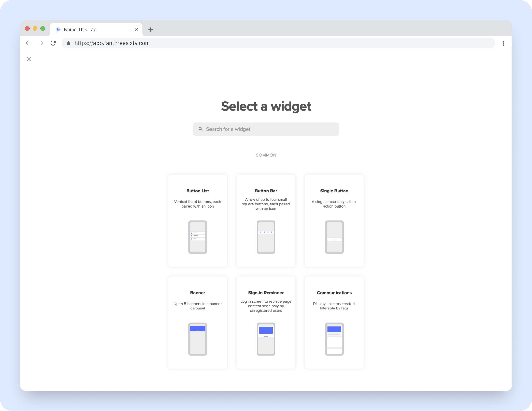The image size is (532, 411).
Task: Click the address bar URL
Action: tap(112, 43)
